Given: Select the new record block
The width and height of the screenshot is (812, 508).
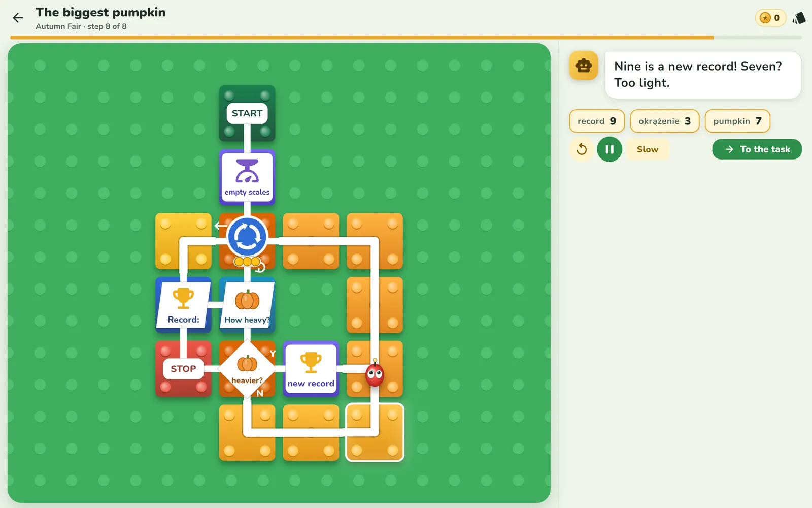Looking at the screenshot, I should 311,369.
